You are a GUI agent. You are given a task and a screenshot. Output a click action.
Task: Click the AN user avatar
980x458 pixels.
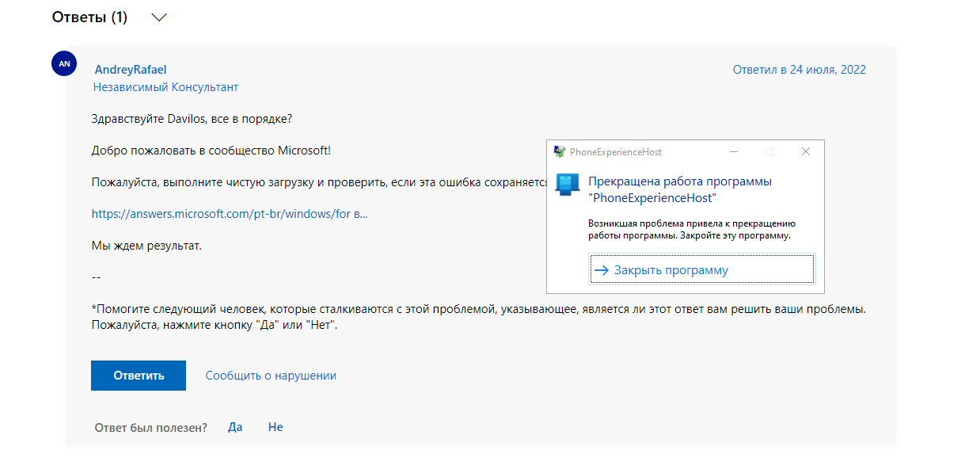click(64, 63)
